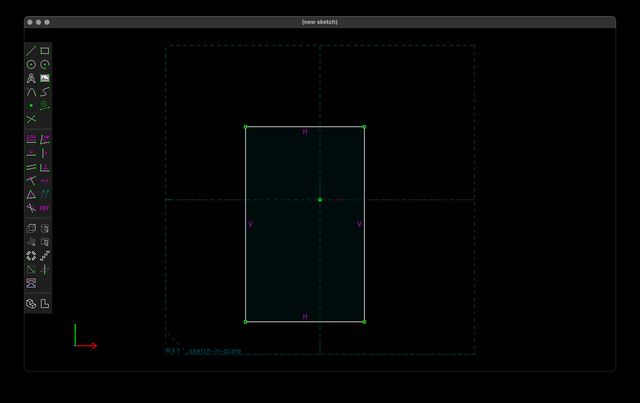Toggle construction geometry icon
Viewport: 640px width, 403px height.
(x=45, y=105)
